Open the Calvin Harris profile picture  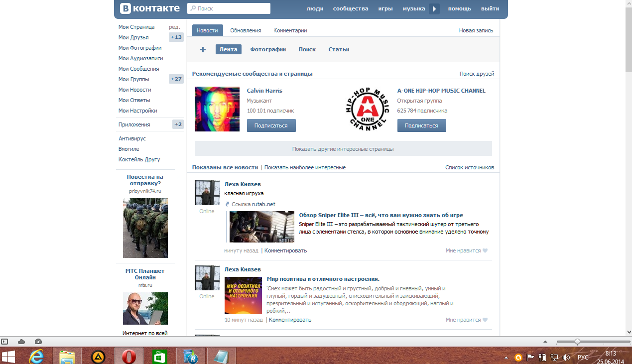(x=217, y=109)
